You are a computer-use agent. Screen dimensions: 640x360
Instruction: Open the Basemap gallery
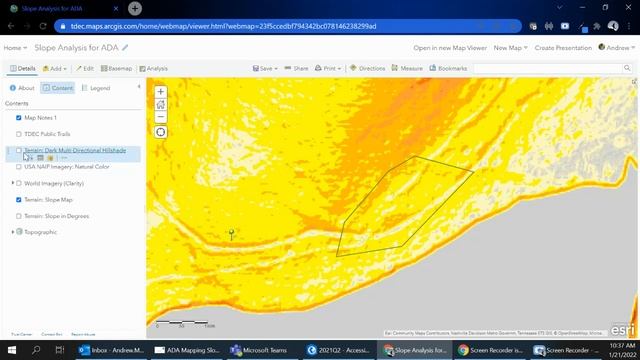click(x=116, y=69)
